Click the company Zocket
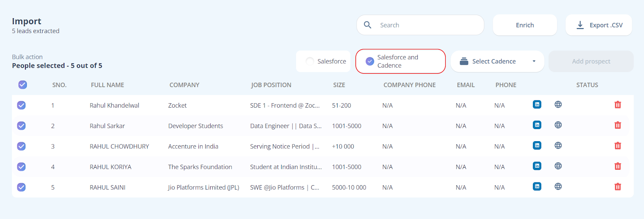Viewport: 644px width, 219px height. pos(177,105)
